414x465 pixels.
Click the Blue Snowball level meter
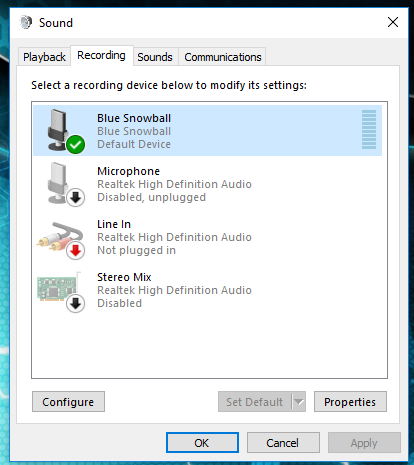(369, 129)
